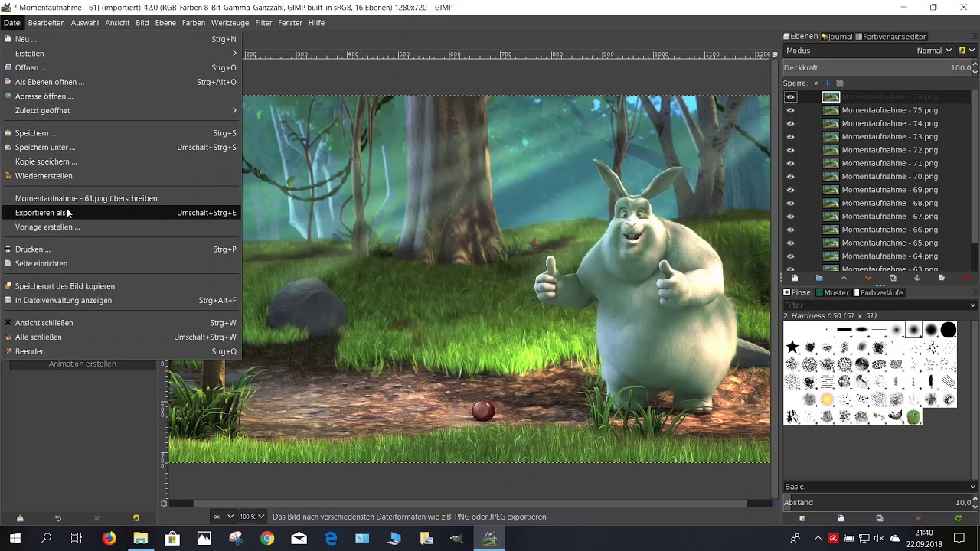Open the px unit dropdown
Image resolution: width=980 pixels, height=551 pixels.
[224, 517]
